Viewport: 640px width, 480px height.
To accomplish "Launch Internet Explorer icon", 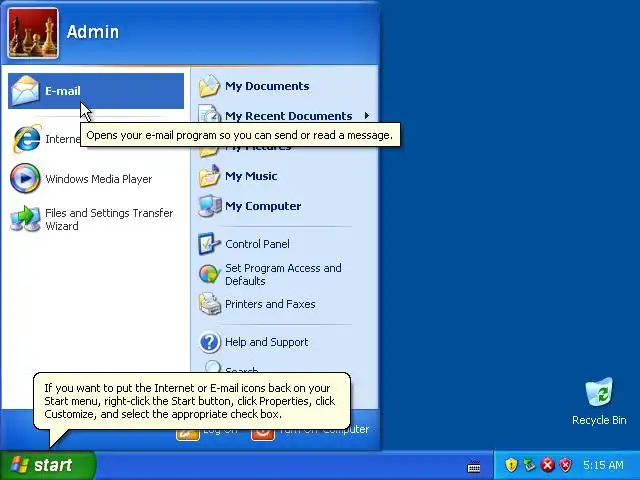I will tap(27, 139).
